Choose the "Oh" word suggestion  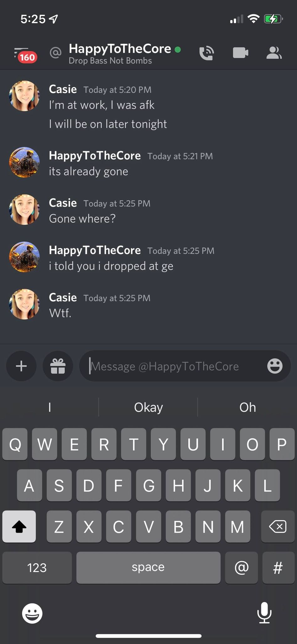(247, 407)
